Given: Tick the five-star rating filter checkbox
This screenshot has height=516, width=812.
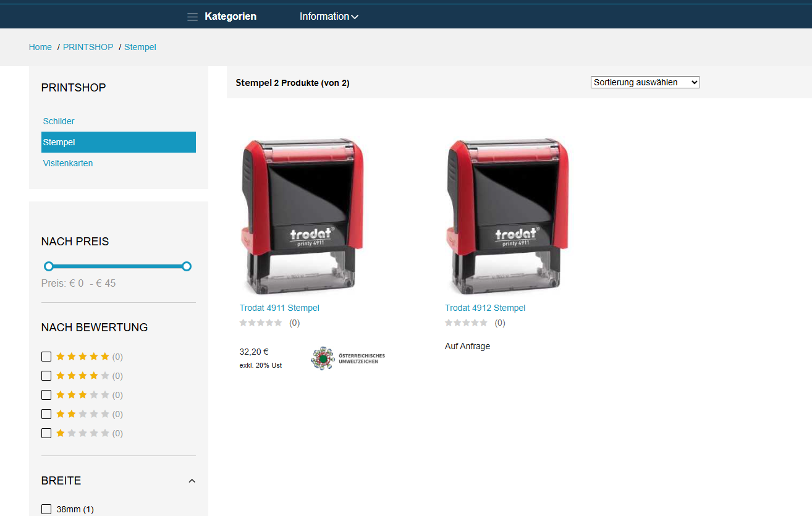Looking at the screenshot, I should (x=46, y=357).
